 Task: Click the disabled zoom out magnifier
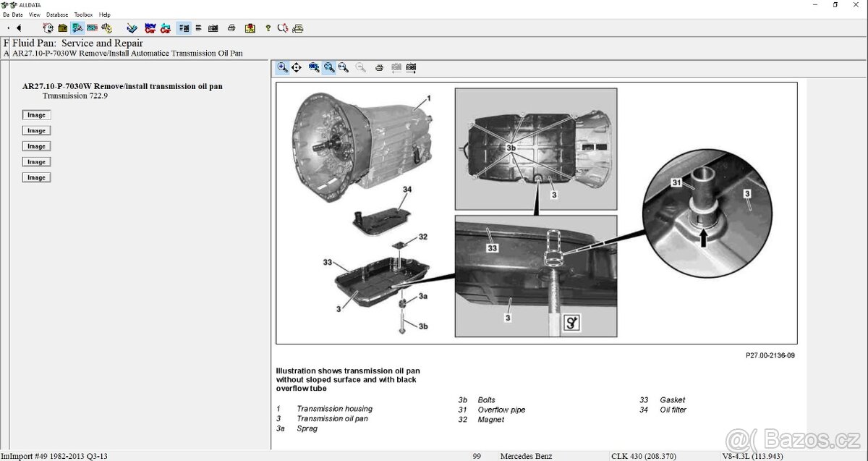click(360, 67)
